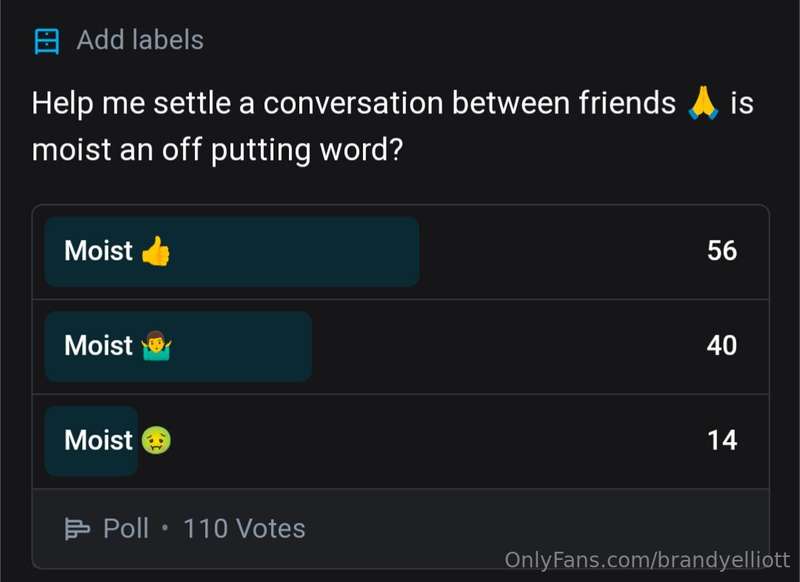Viewport: 800px width, 582px height.
Task: Click the nauseated option progress bar
Action: (x=91, y=441)
